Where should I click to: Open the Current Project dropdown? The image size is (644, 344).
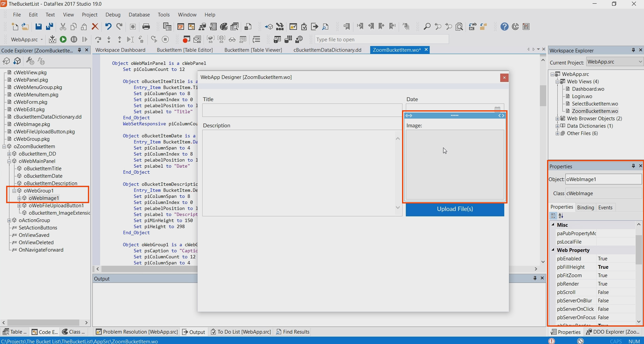coord(640,62)
